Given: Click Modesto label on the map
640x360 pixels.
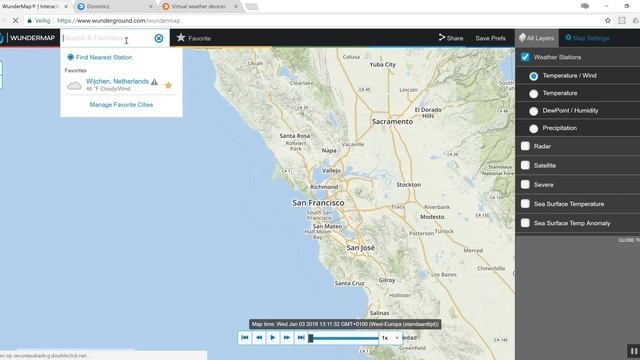Looking at the screenshot, I should click(x=432, y=217).
